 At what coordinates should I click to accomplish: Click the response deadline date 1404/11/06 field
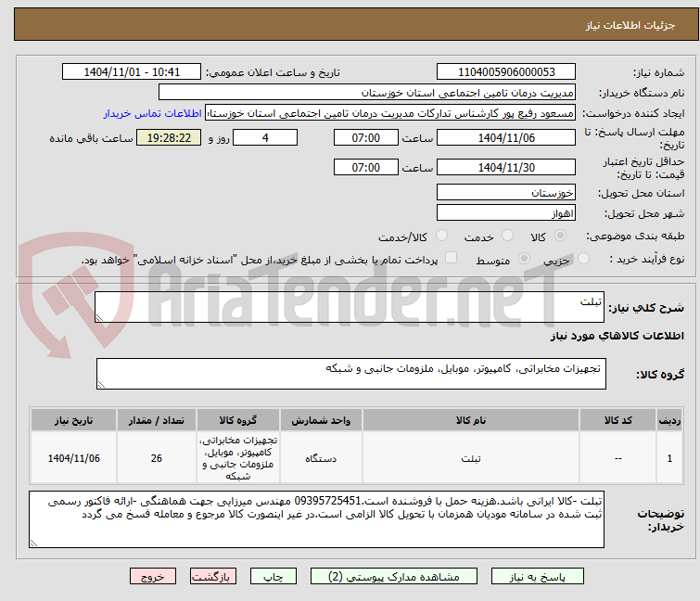[x=506, y=137]
